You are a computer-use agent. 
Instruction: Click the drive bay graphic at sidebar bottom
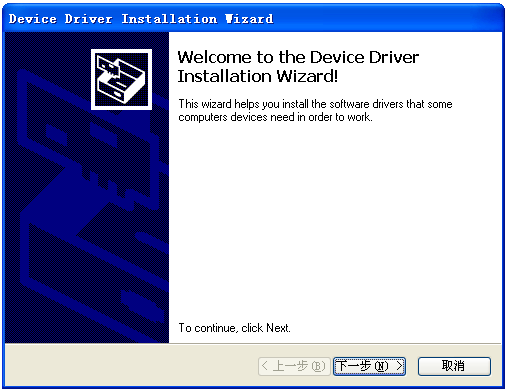click(x=143, y=305)
